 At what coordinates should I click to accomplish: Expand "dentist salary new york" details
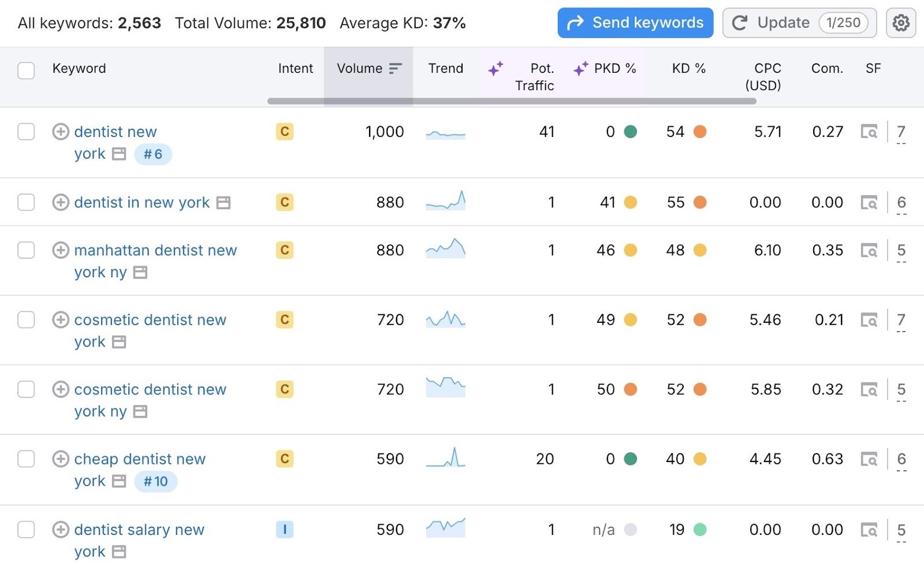tap(60, 530)
